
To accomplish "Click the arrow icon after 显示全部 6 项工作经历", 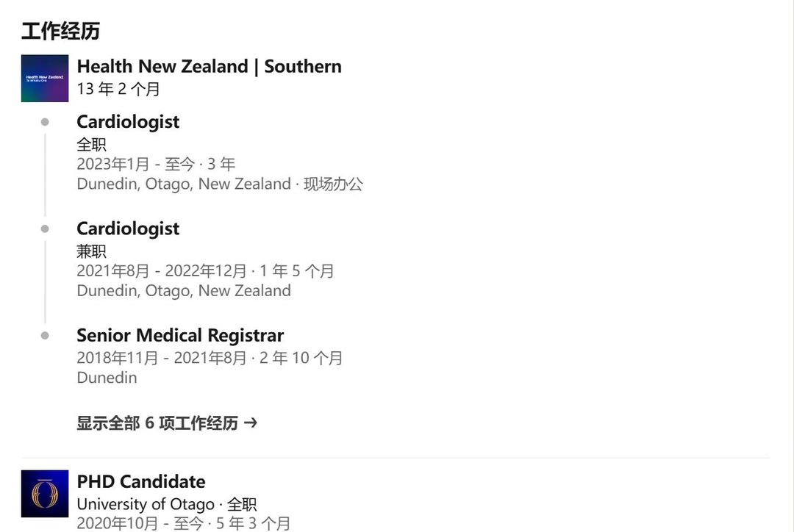I will (251, 423).
